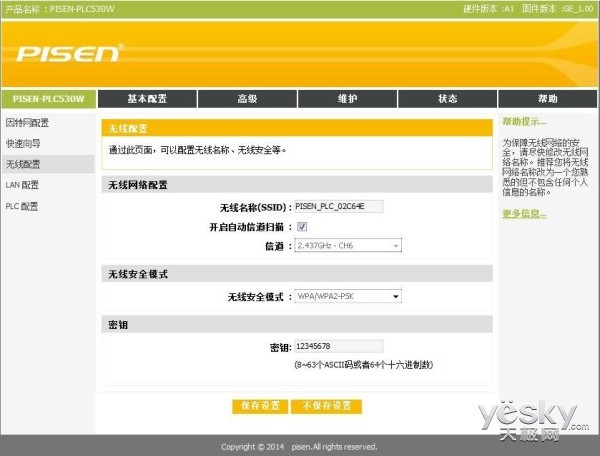The height and width of the screenshot is (456, 600).
Task: Switch to the 状态 tab
Action: [448, 99]
